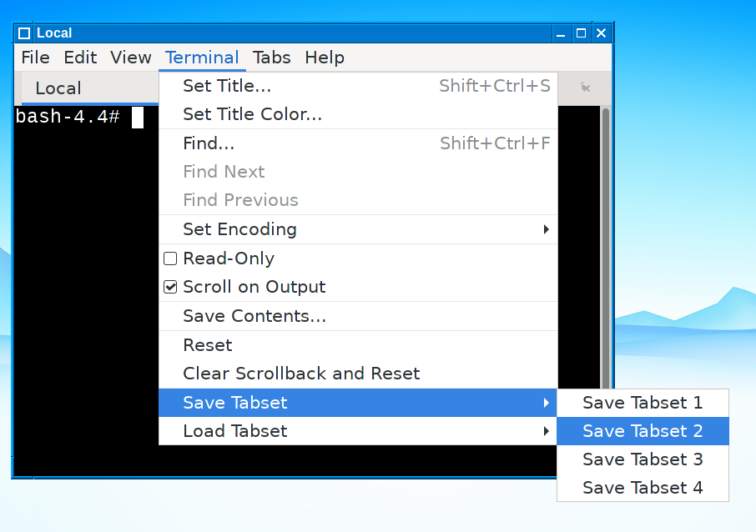Click the window menu icon beside Local title
The width and height of the screenshot is (756, 532).
click(23, 33)
